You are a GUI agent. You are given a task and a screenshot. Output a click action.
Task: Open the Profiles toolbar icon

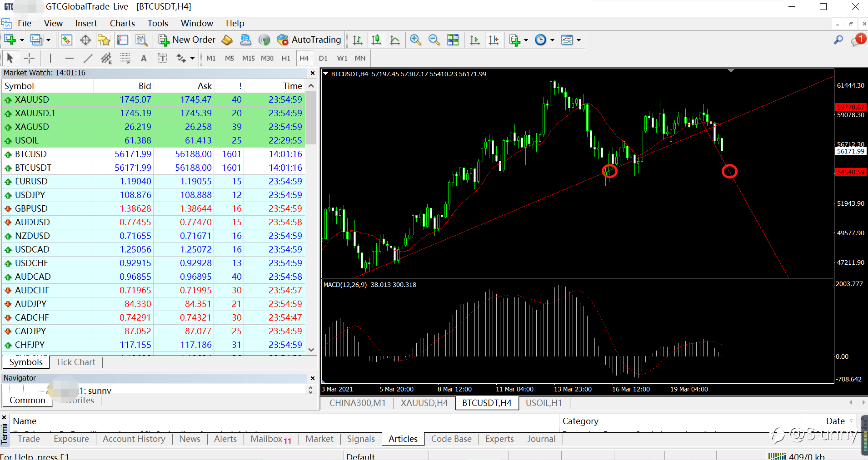tap(36, 40)
